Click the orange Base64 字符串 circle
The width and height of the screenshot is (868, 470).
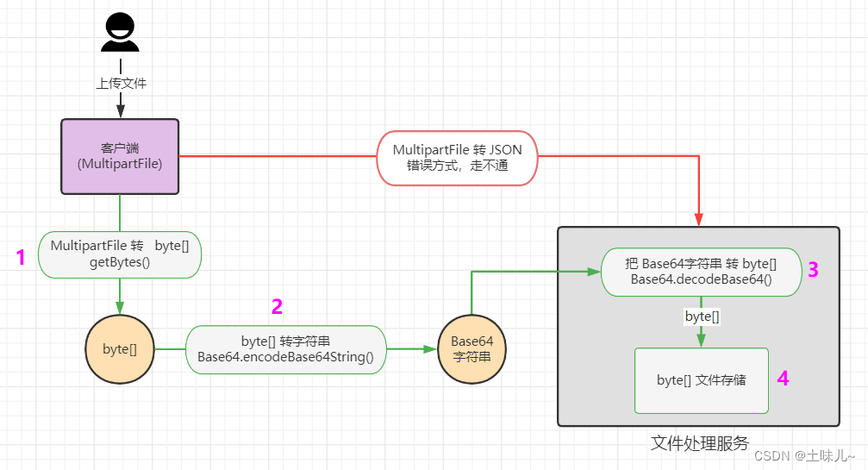[x=471, y=349]
